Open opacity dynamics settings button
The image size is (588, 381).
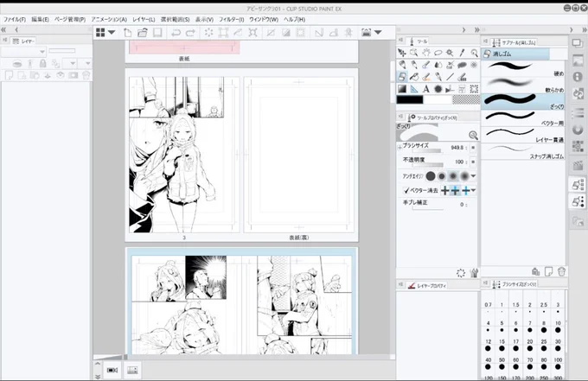[x=473, y=162]
